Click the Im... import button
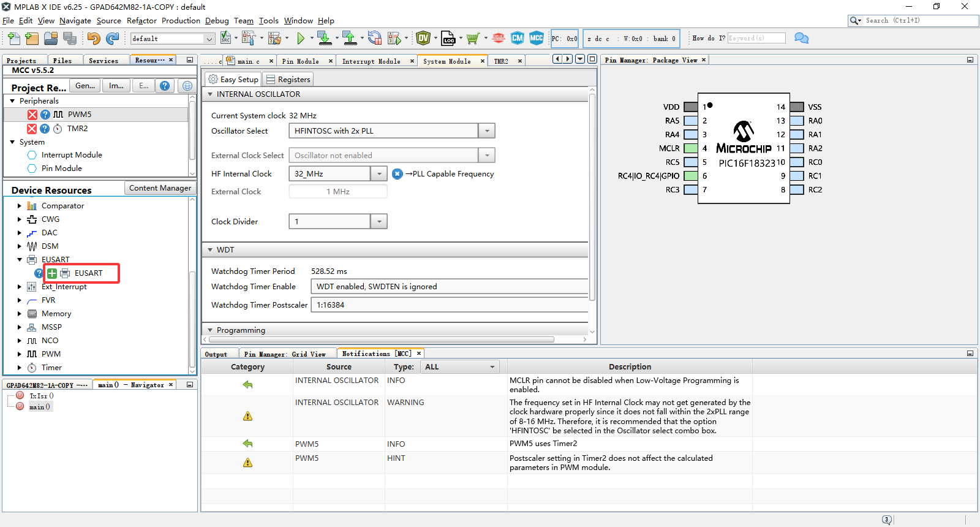 pos(116,86)
